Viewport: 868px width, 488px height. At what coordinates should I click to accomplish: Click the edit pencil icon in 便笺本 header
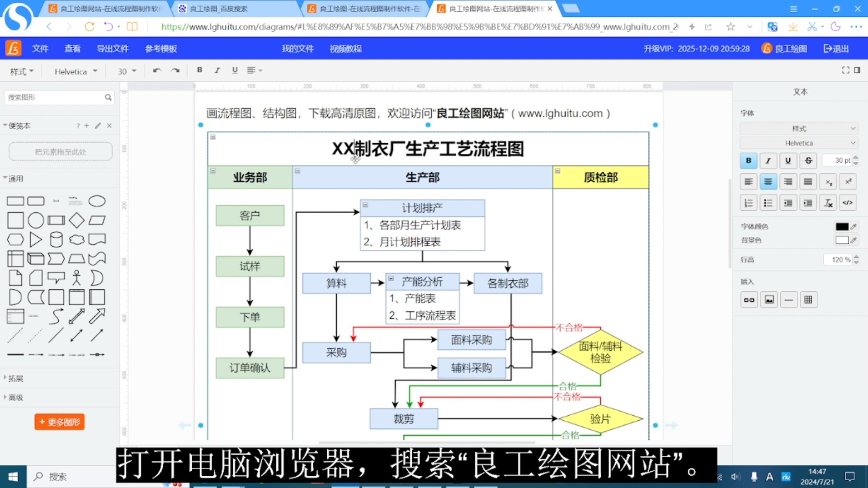coord(98,126)
